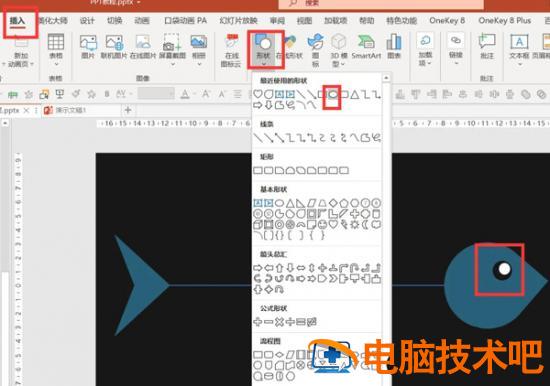Click the 表格 (Table) insert icon
Screen dimensions: 550x386
[x=56, y=42]
